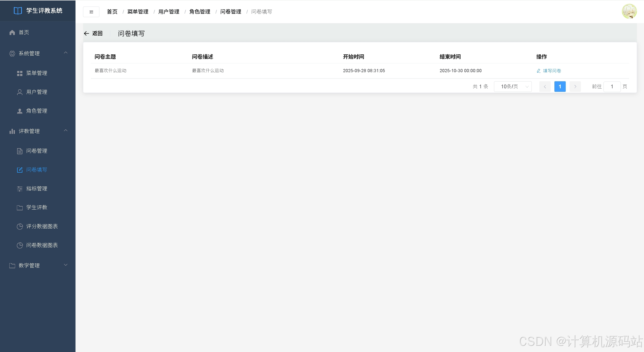Click the 结束时间 column header
The height and width of the screenshot is (352, 644).
pos(450,57)
